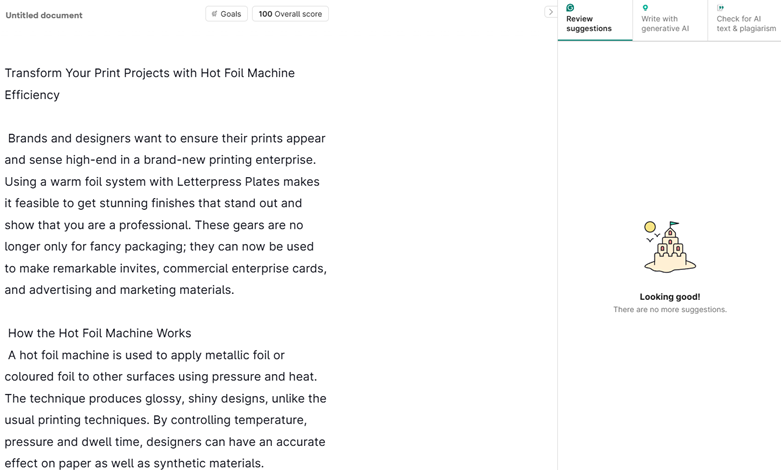Click the Untitled document title field

[x=44, y=15]
